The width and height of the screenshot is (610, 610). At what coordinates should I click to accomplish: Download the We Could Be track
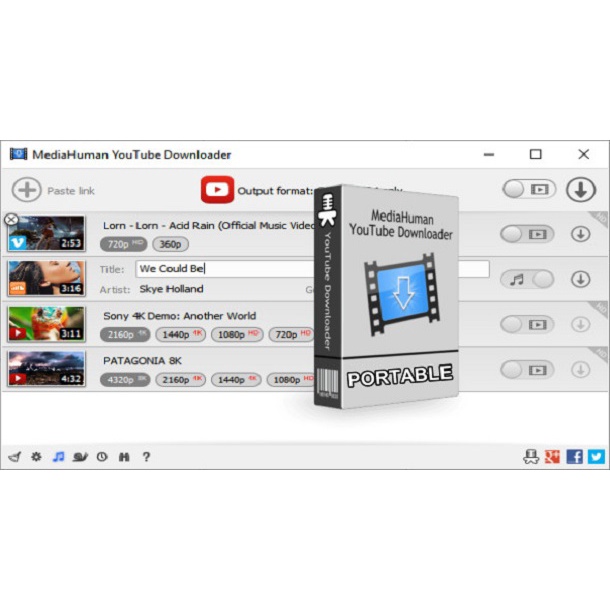click(x=581, y=279)
